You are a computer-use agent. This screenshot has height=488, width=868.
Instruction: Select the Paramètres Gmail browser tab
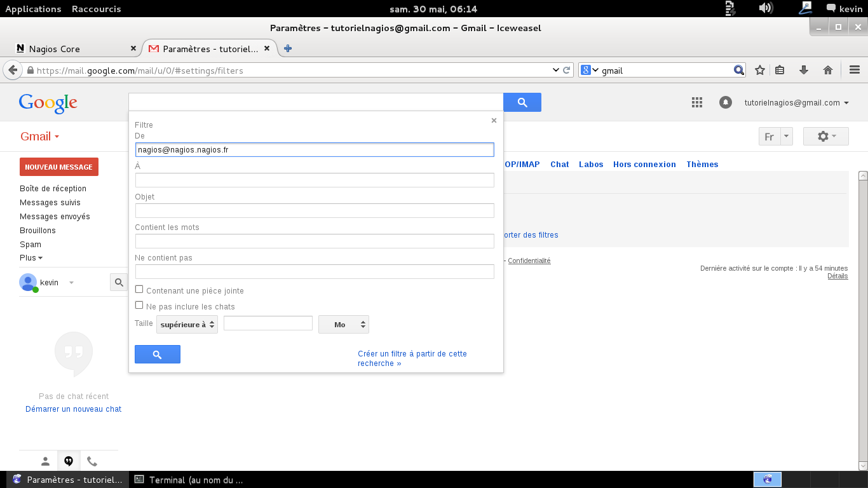click(209, 48)
